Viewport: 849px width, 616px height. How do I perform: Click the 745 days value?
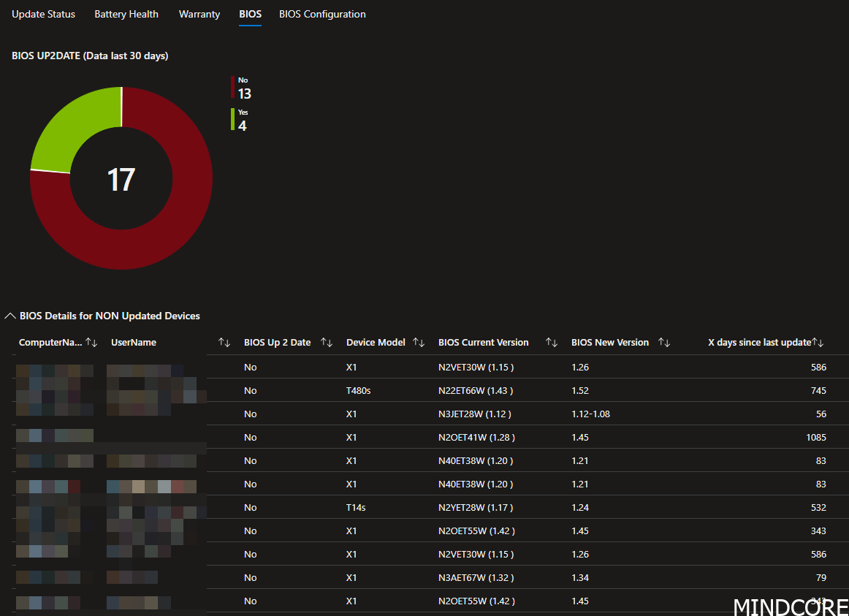click(x=818, y=390)
